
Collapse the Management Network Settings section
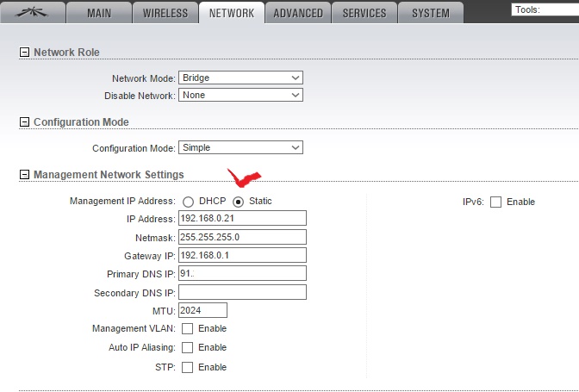point(24,174)
